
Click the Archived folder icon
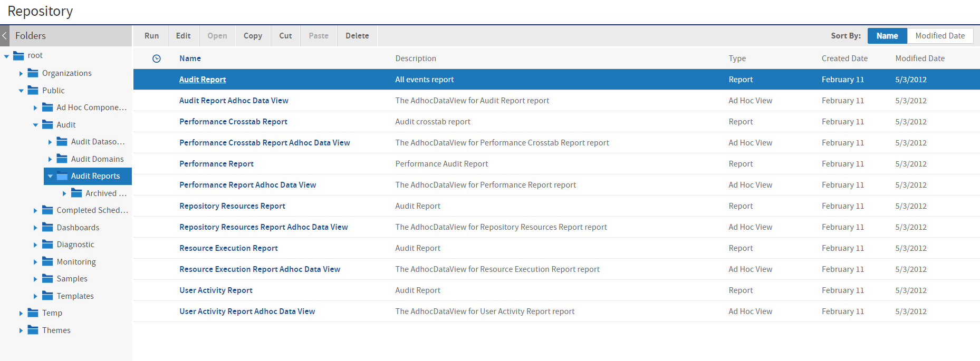point(76,193)
